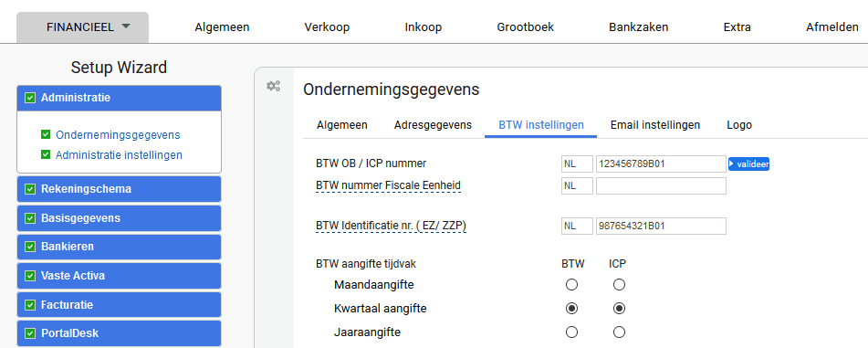
Task: Focus the BTW OB / ICP number field
Action: [661, 164]
